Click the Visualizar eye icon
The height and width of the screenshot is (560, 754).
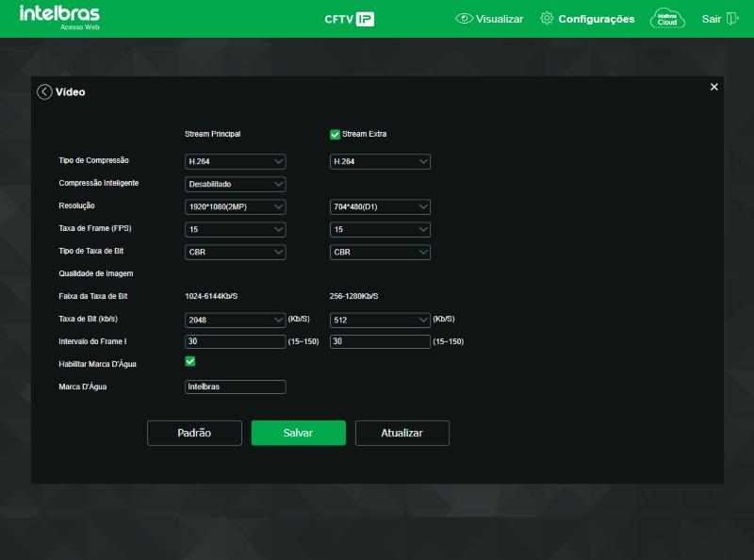point(464,19)
